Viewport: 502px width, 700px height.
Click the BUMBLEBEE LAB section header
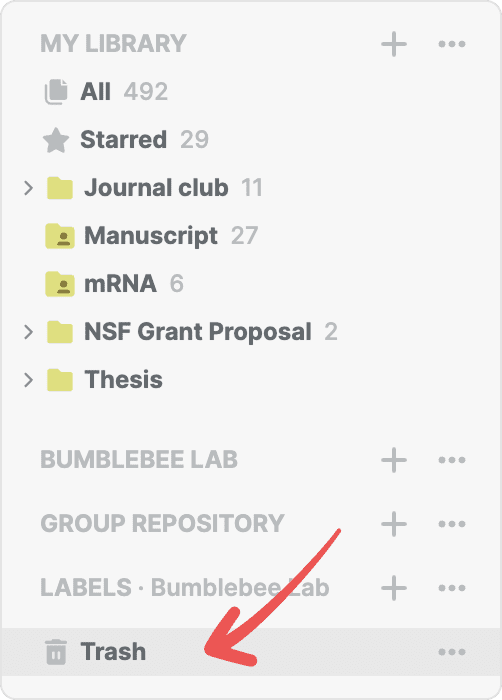click(x=139, y=460)
